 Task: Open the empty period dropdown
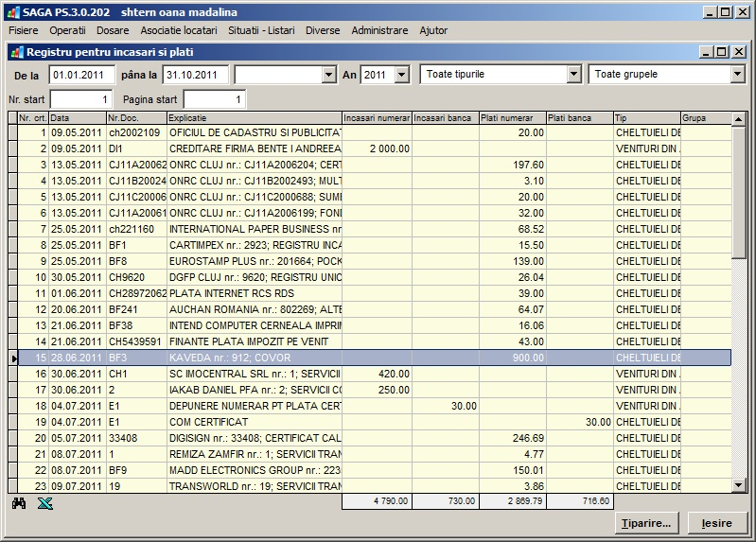pyautogui.click(x=329, y=75)
